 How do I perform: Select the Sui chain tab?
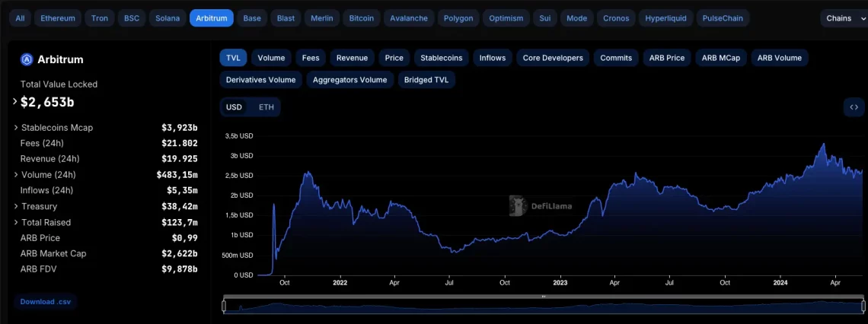545,18
